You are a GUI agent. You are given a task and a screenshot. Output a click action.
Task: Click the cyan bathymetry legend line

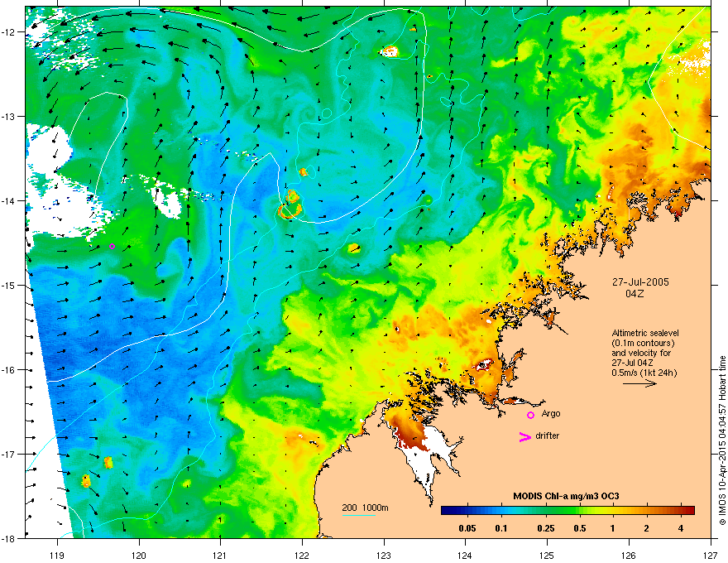[x=358, y=515]
